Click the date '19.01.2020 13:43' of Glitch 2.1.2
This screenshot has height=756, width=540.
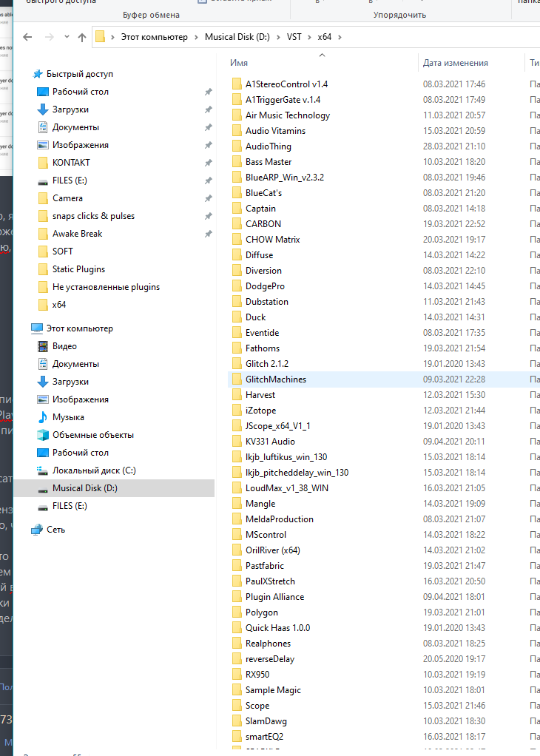pos(454,364)
